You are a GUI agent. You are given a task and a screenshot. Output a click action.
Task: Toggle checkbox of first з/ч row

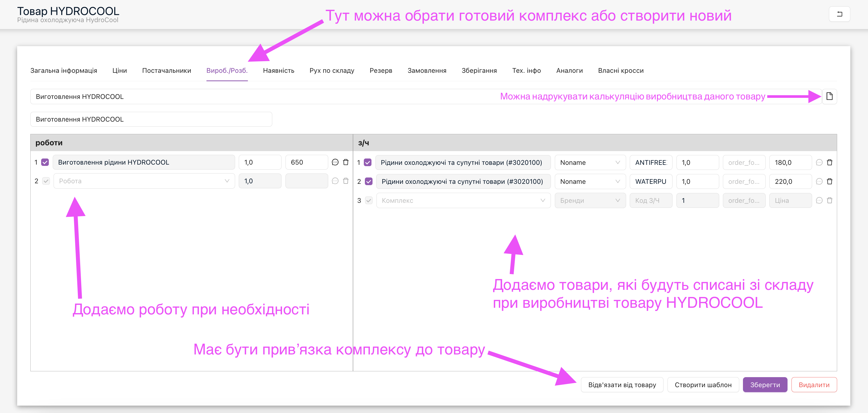[368, 163]
